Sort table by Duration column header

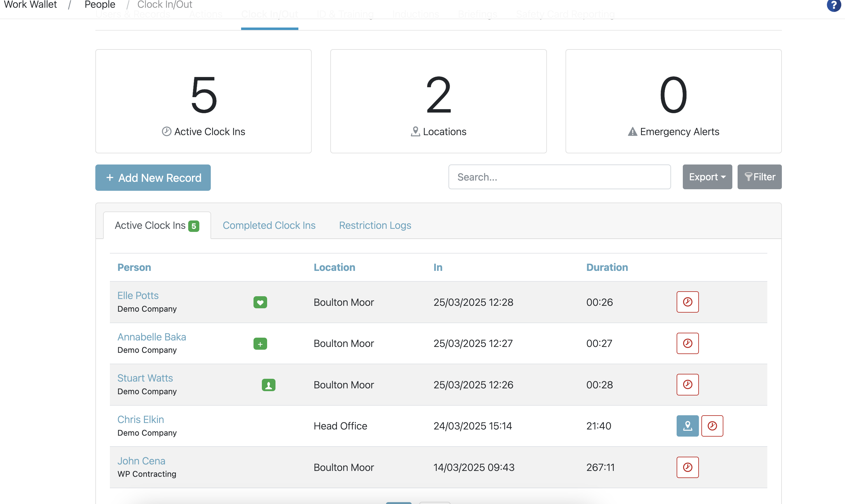607,267
